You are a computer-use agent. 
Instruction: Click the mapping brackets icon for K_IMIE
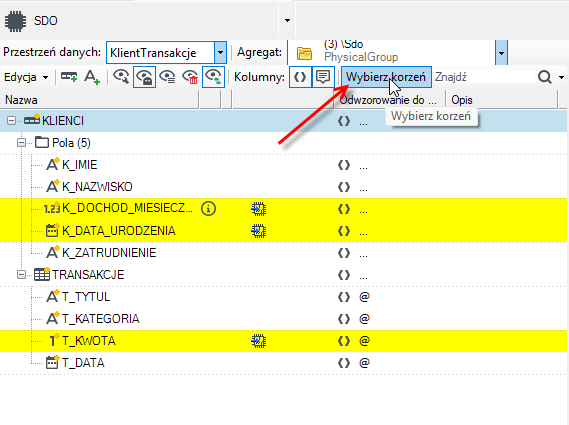344,165
